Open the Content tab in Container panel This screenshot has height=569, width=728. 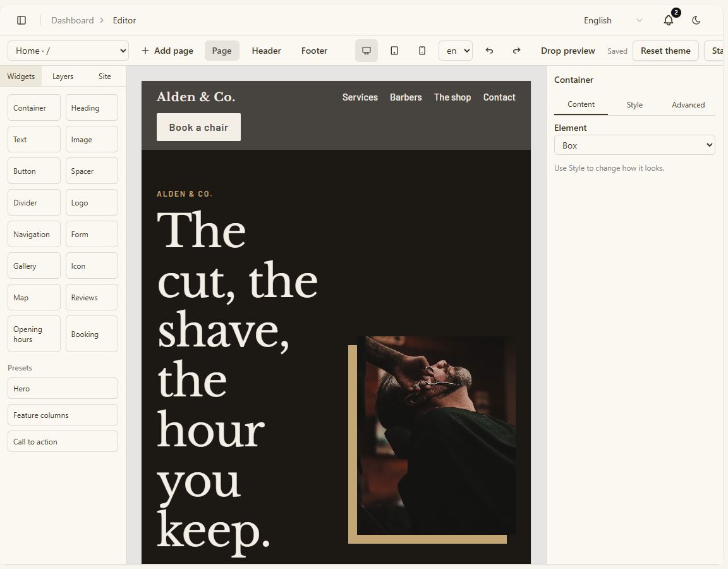tap(581, 104)
